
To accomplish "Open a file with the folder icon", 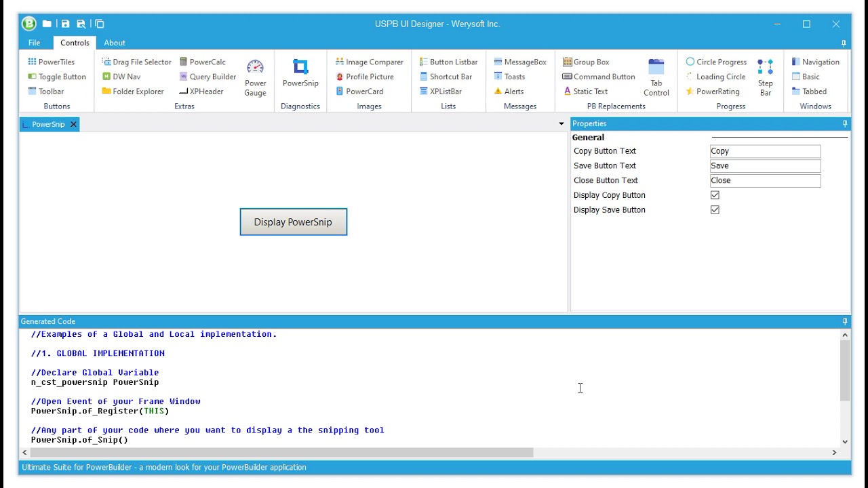I will [x=47, y=24].
